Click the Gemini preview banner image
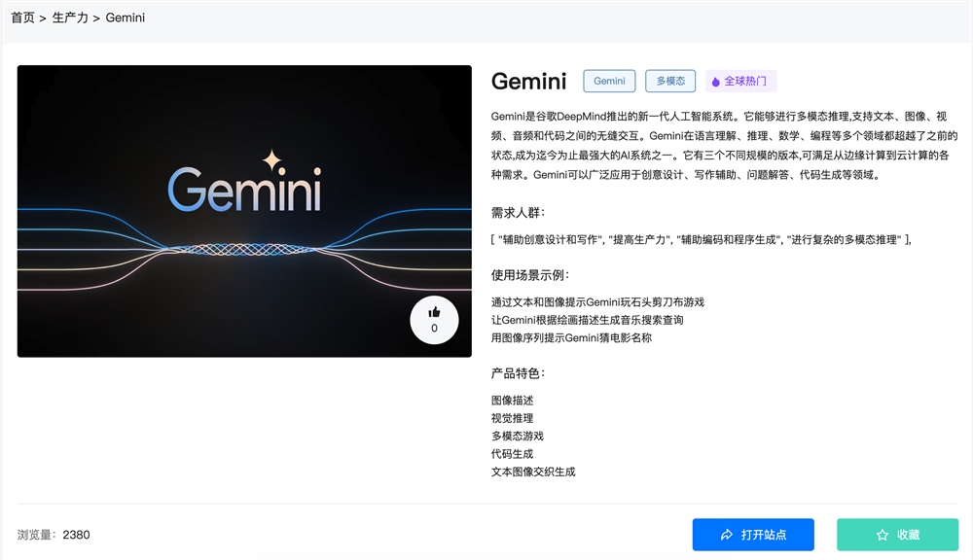 tap(244, 211)
